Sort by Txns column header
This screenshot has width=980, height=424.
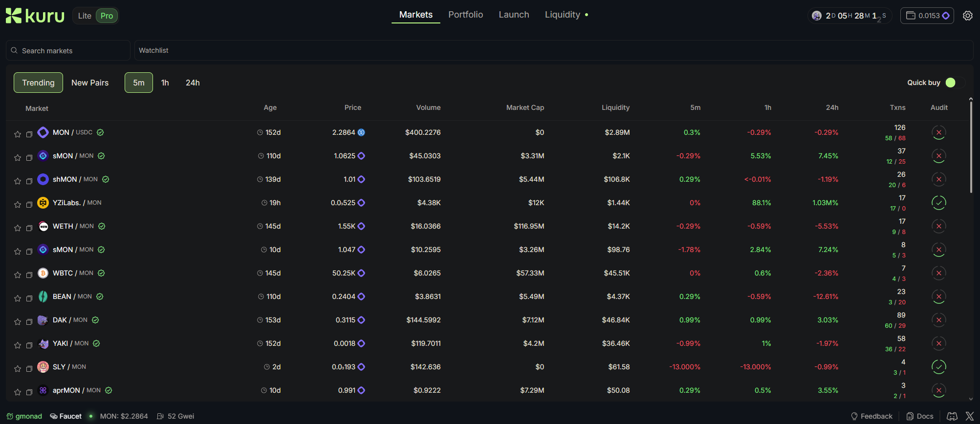(897, 107)
